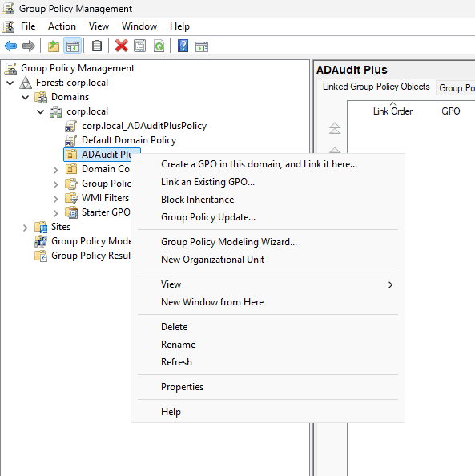475x476 pixels.
Task: Choose Group Policy Modeling Wizard
Action: (268, 242)
